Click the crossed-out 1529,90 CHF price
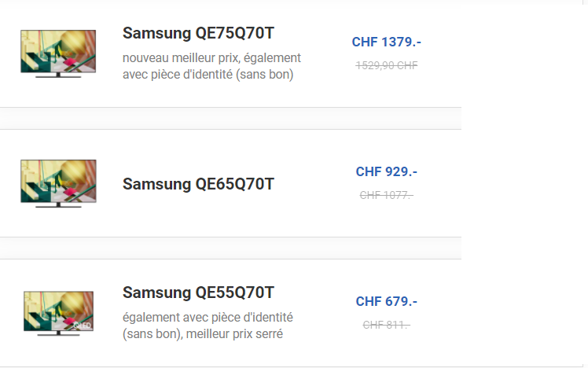This screenshot has height=368, width=588. click(386, 65)
